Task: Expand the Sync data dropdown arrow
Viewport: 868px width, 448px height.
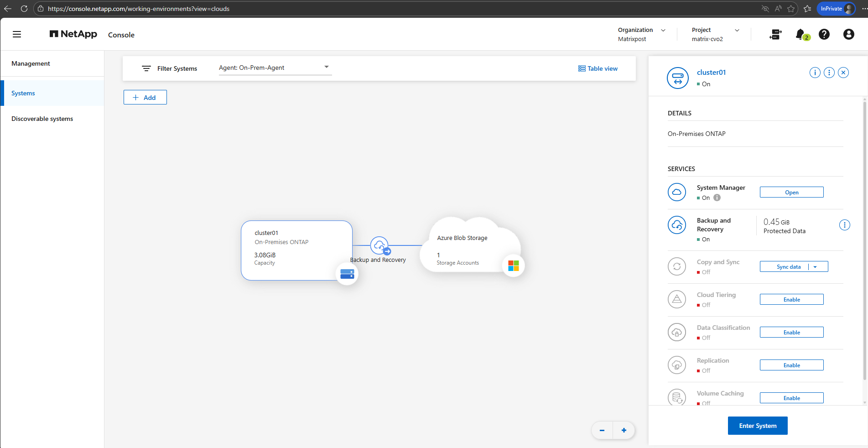Action: (815, 267)
